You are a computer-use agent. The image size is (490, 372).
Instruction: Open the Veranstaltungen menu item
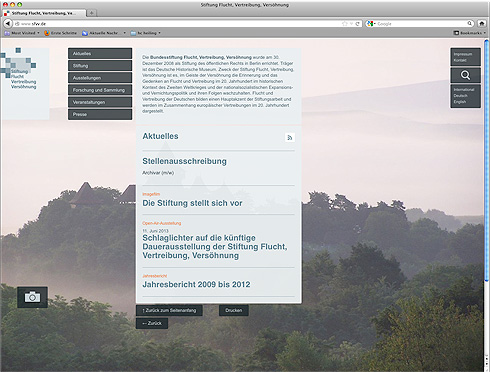point(100,102)
